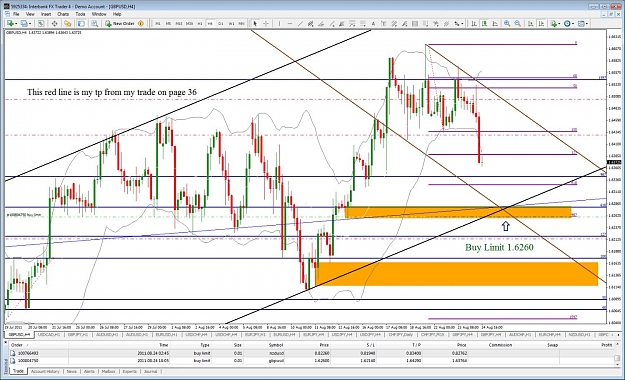The width and height of the screenshot is (625, 380).
Task: Select the Horizontal Line drawing tool
Action: [290, 24]
